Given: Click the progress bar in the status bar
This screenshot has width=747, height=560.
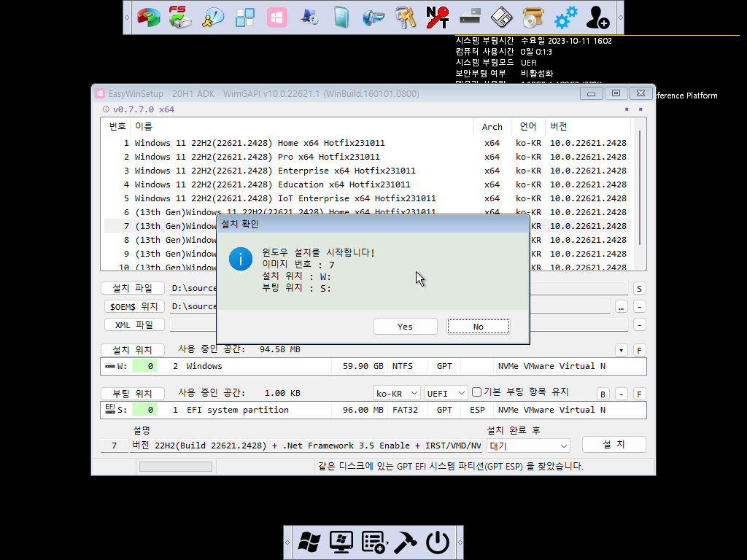Looking at the screenshot, I should [176, 467].
